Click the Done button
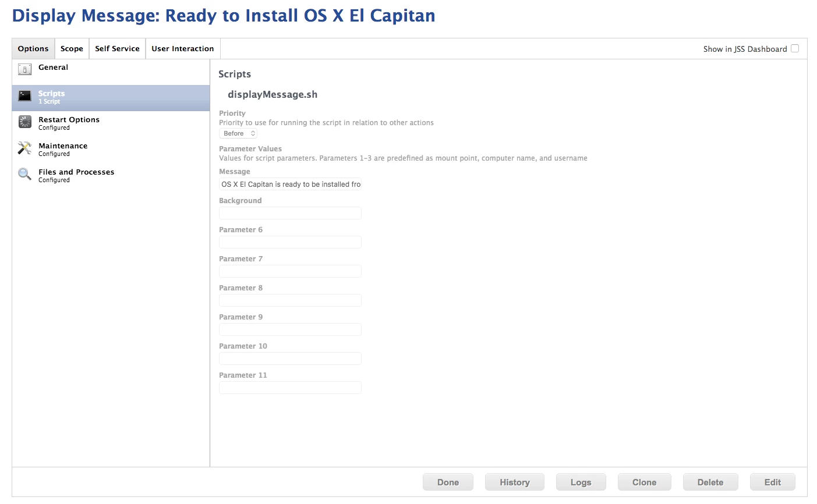This screenshot has height=504, width=817. (448, 482)
